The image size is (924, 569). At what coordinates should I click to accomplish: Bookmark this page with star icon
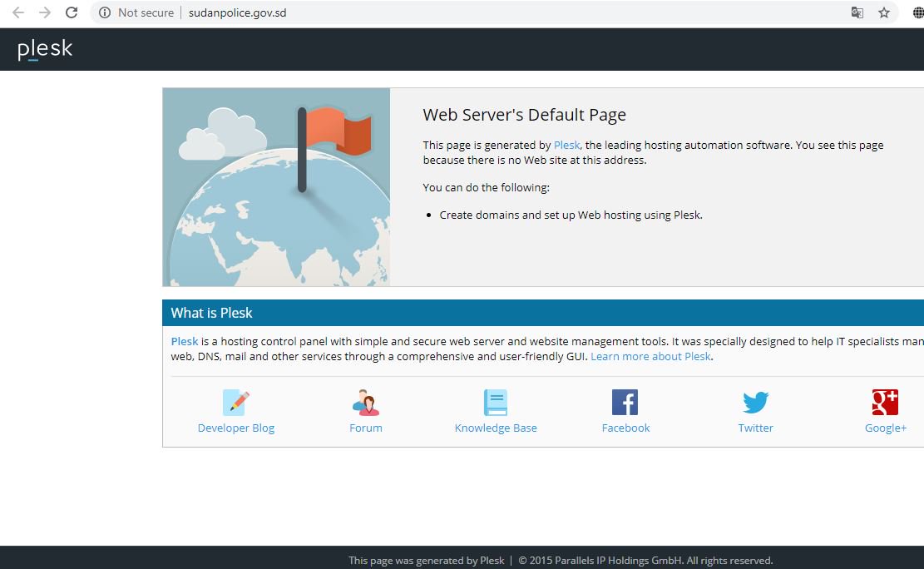(x=884, y=12)
